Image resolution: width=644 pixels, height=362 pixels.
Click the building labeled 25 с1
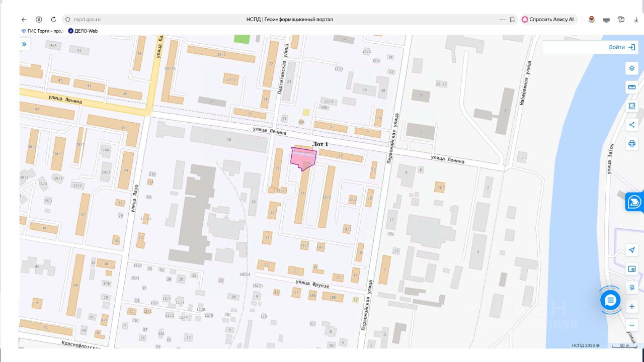tap(441, 84)
